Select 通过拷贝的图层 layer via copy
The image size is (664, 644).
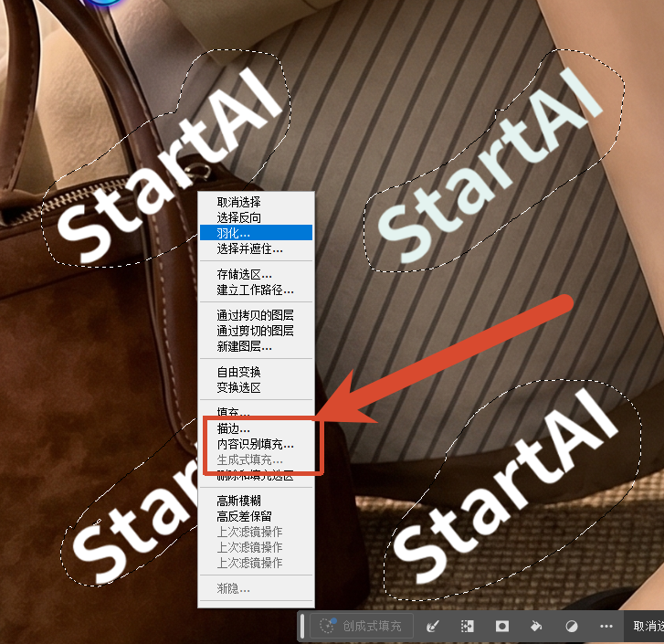(x=256, y=315)
